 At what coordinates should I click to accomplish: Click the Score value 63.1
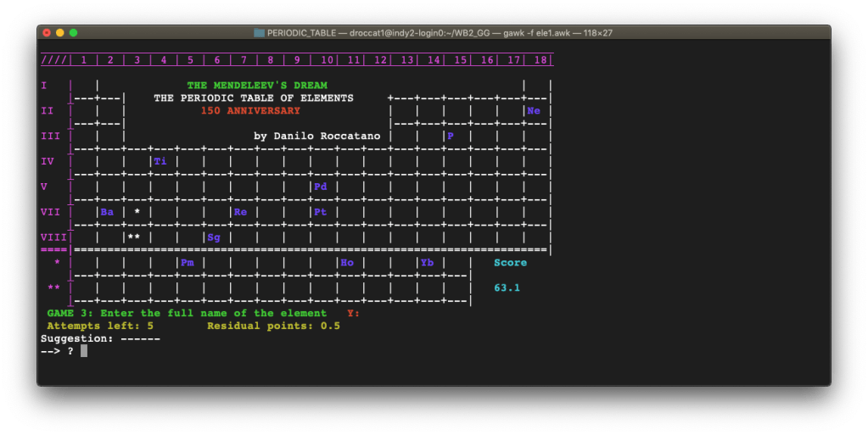coord(507,288)
